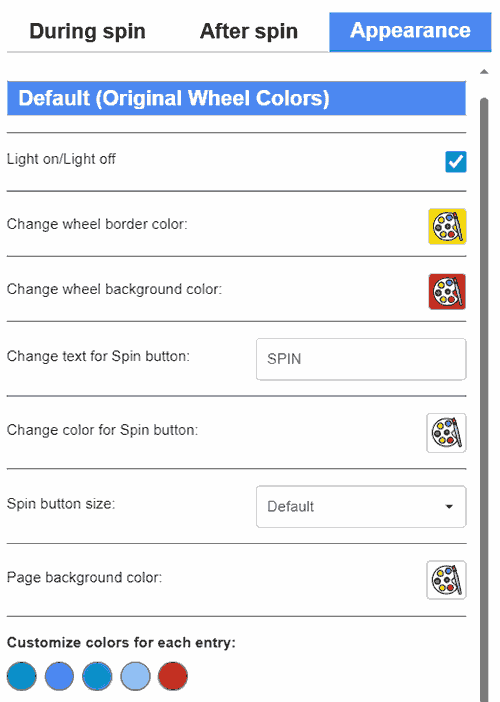Click the Customize colors for each entry label
Image resolution: width=500 pixels, height=702 pixels.
click(x=121, y=642)
